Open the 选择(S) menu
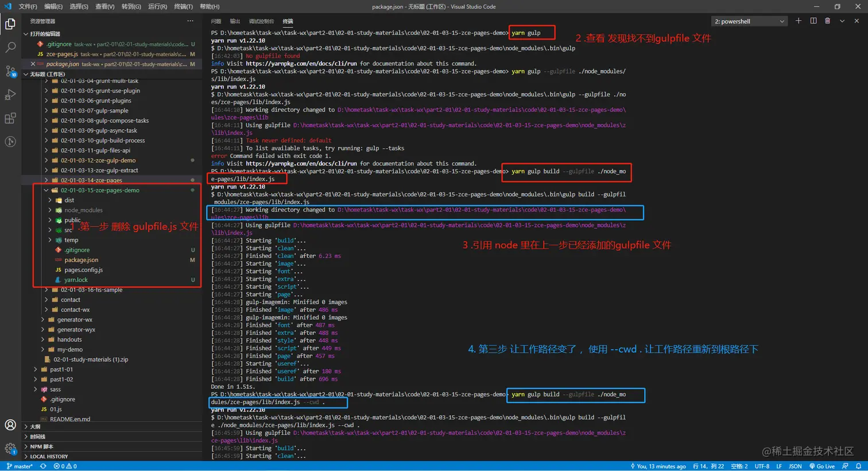Screen dimensions: 868x471 pyautogui.click(x=79, y=6)
